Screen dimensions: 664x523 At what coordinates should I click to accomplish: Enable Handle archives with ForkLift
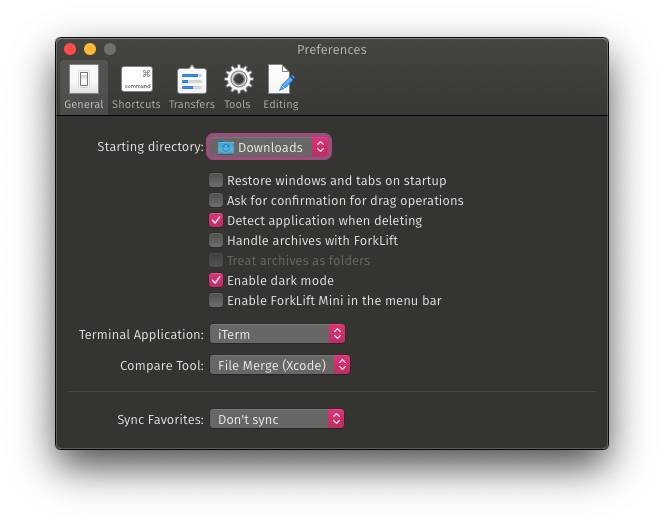point(216,240)
